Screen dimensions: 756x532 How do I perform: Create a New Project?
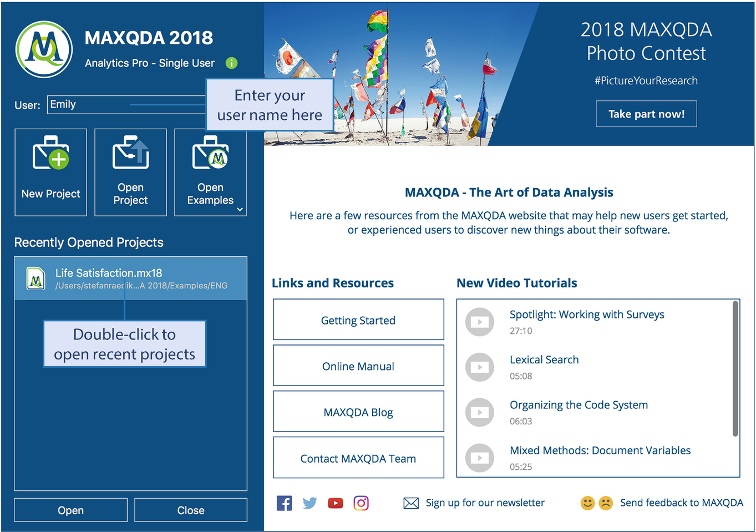click(x=51, y=172)
